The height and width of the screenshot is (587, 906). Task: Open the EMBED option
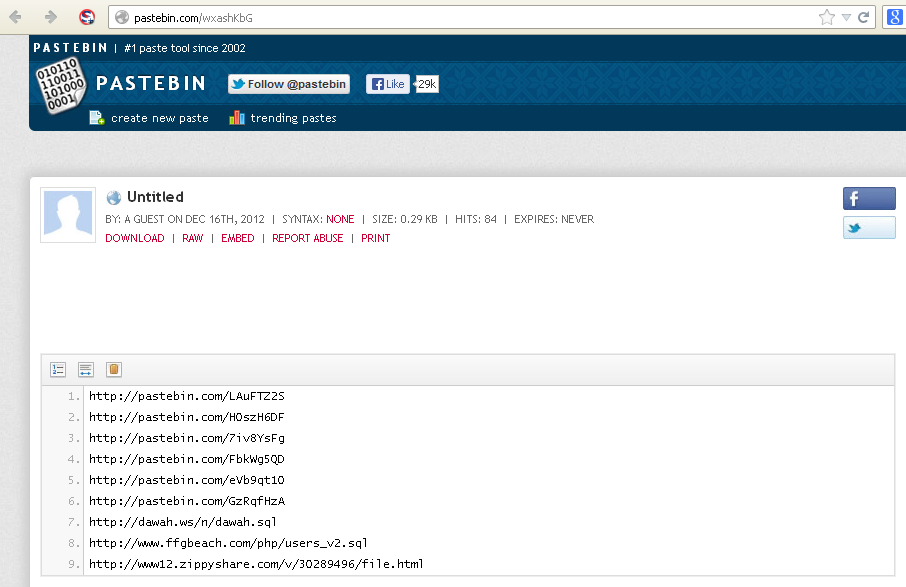237,238
